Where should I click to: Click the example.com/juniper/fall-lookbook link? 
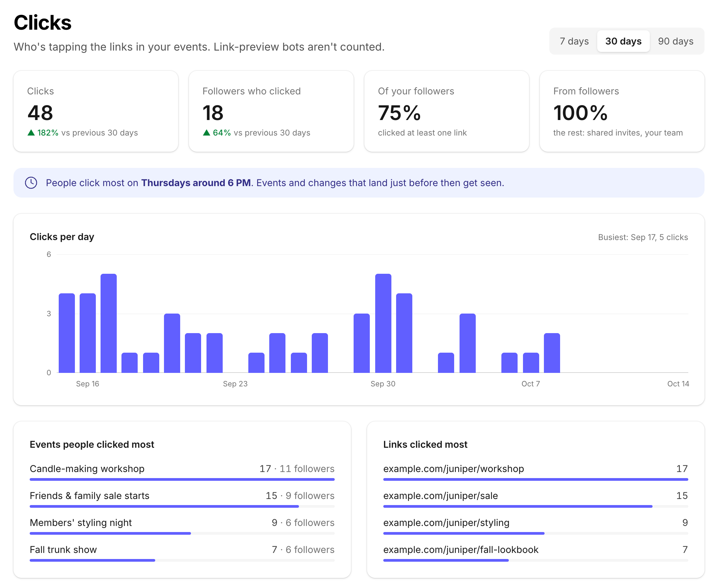(x=461, y=550)
